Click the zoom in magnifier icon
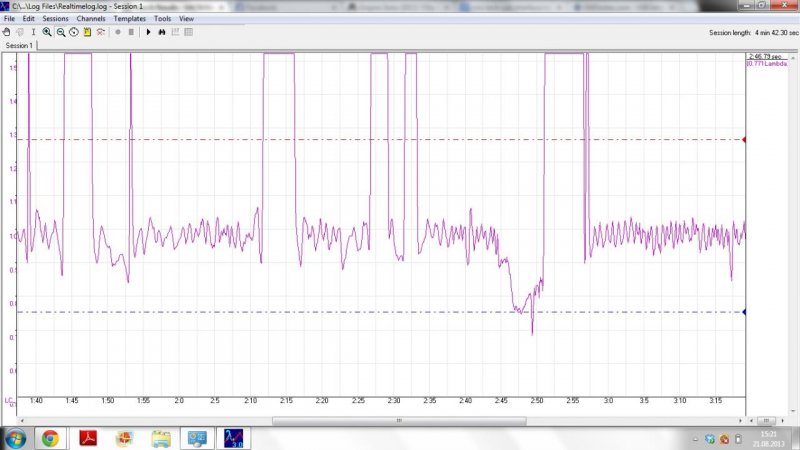 (47, 32)
